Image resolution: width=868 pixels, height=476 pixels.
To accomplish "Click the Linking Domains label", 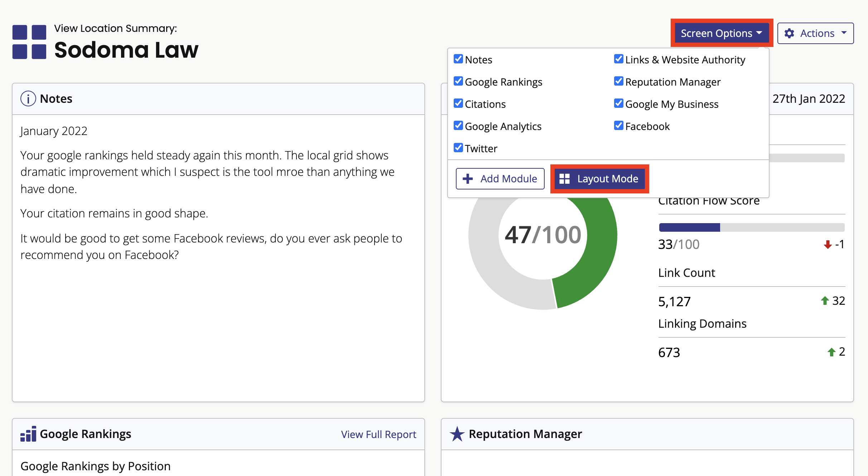I will coord(702,323).
